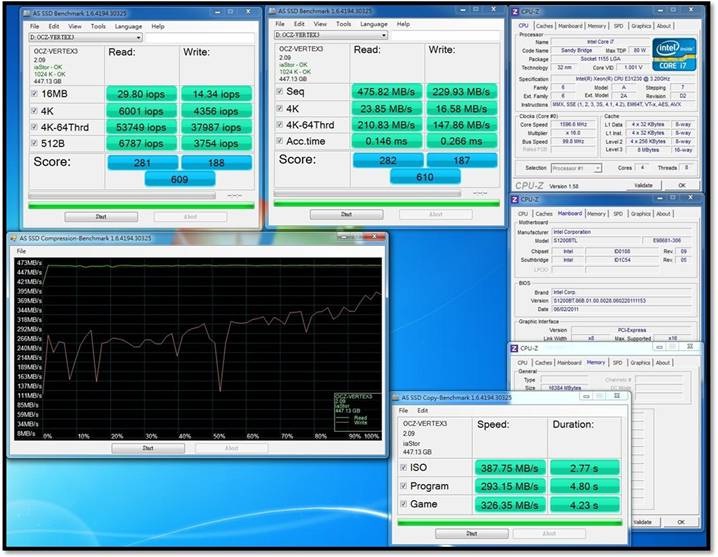
Task: Click OK button in bottom CPU-Z window
Action: (681, 522)
